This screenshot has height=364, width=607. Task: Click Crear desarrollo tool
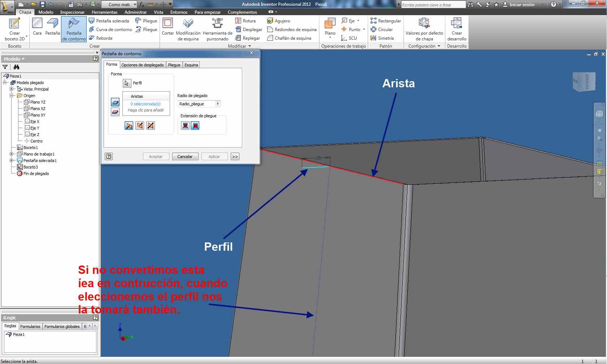(x=457, y=29)
